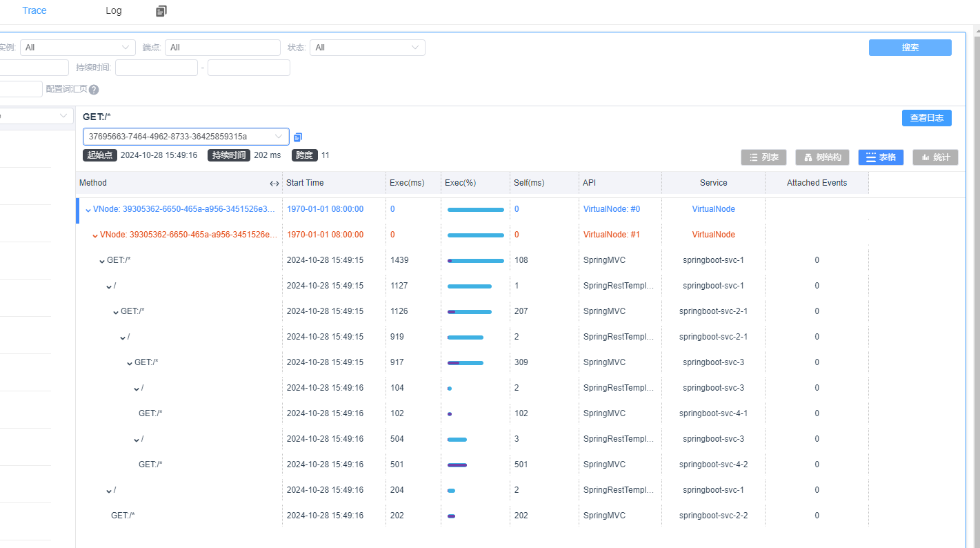This screenshot has height=548, width=980.
Task: Collapse GET:/* row with Exec 1439
Action: pos(102,261)
